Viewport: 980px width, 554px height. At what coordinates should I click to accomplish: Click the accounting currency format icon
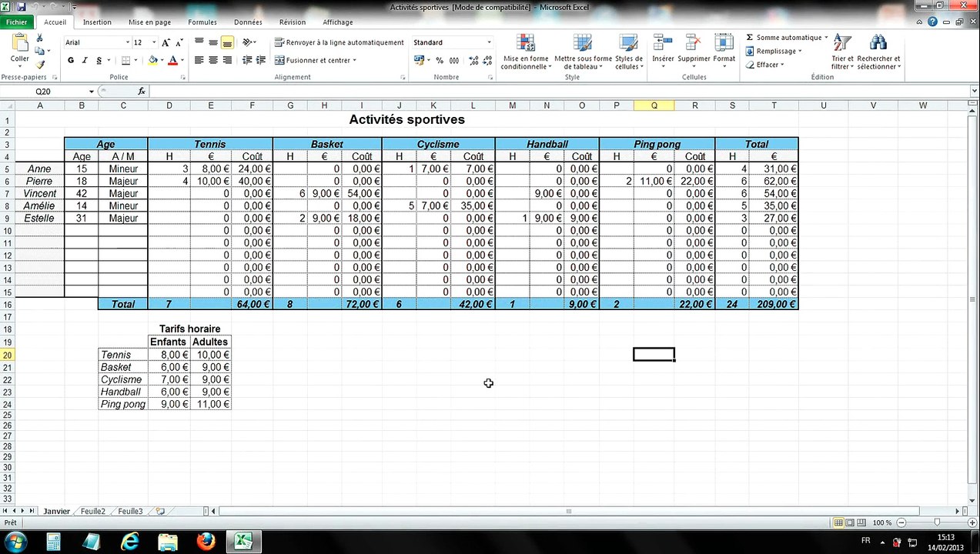point(418,60)
